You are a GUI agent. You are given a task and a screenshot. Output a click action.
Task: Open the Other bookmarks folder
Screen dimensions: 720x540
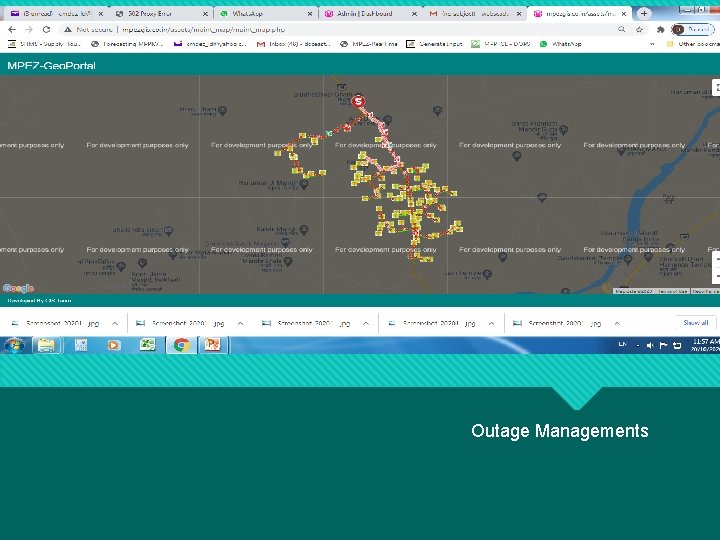point(693,44)
